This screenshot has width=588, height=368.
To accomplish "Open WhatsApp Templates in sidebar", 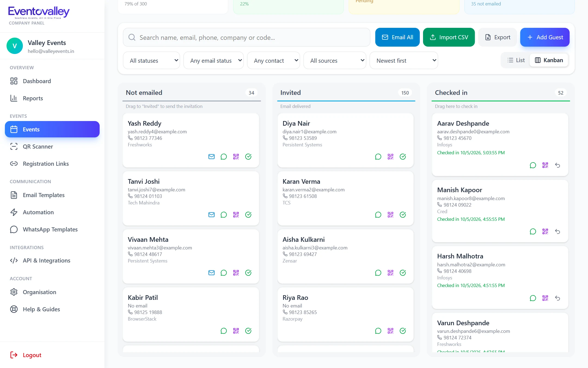I will coord(52,229).
